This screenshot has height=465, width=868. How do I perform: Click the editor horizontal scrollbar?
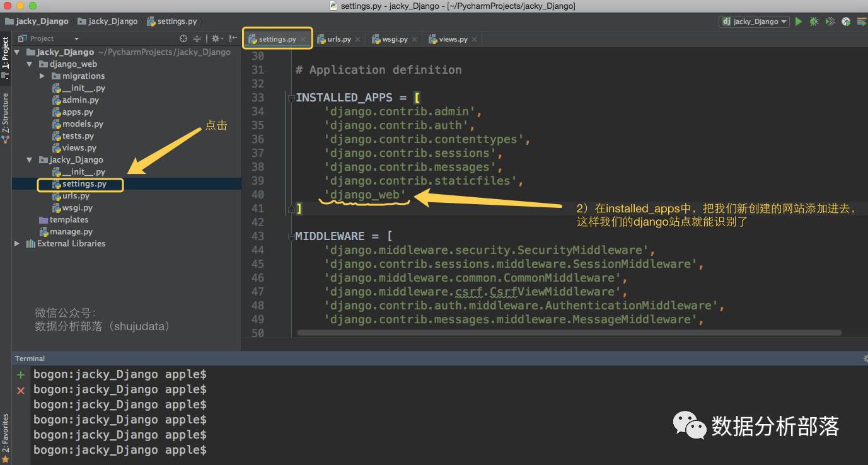(x=569, y=333)
